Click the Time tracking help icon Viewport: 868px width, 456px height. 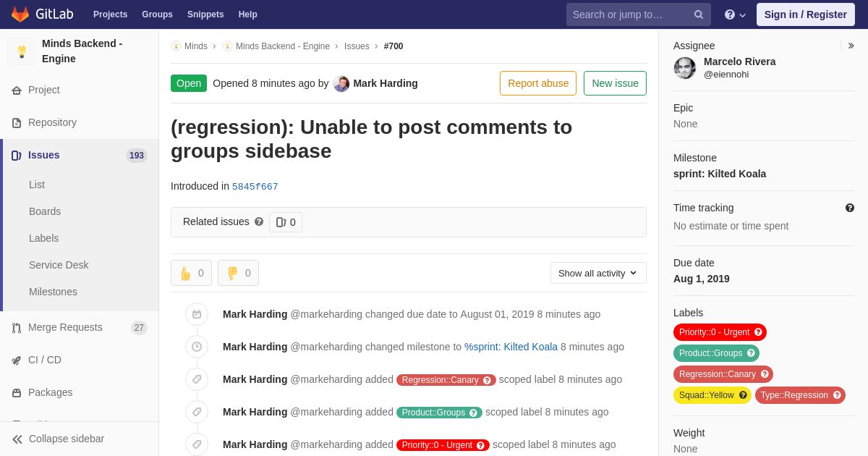850,208
